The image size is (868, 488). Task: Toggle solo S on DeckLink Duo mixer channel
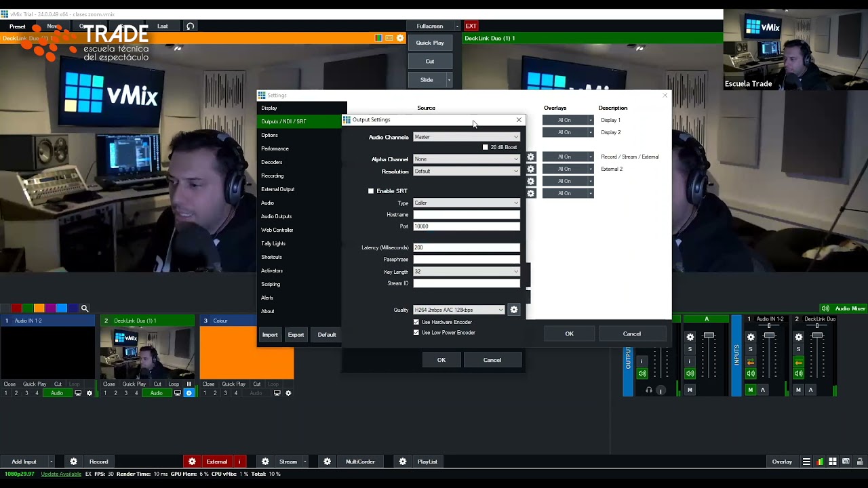point(799,349)
